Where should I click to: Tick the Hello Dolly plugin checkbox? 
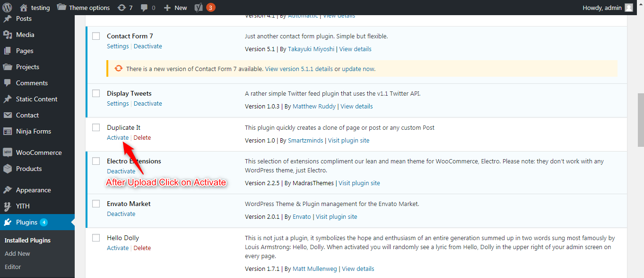pyautogui.click(x=96, y=238)
